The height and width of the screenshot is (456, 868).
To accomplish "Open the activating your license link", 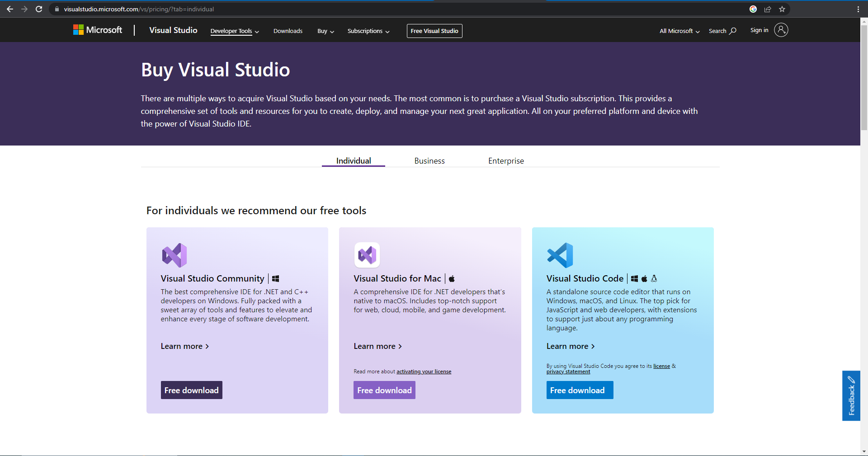I will 424,371.
